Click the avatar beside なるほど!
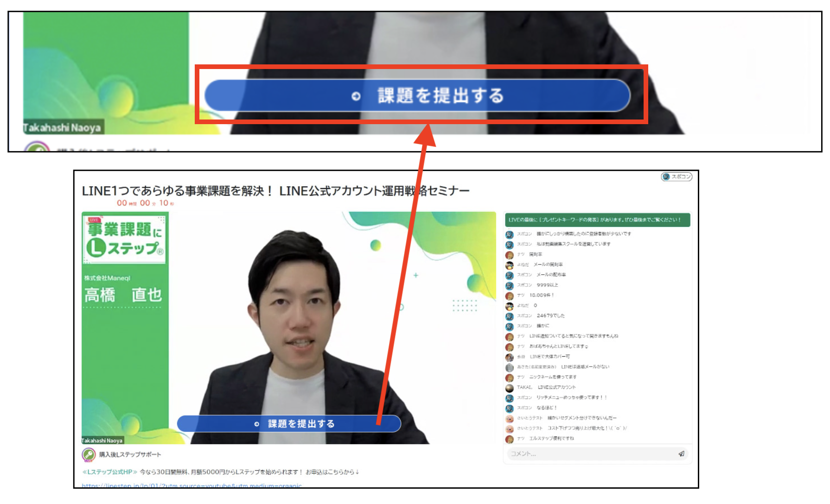 coord(509,408)
